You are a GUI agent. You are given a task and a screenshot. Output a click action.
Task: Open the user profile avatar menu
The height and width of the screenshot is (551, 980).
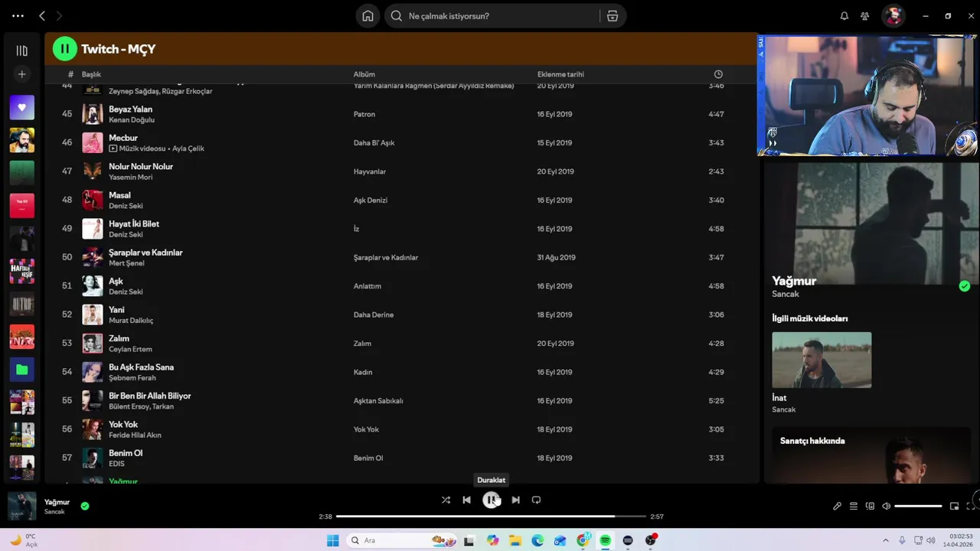[x=893, y=16]
